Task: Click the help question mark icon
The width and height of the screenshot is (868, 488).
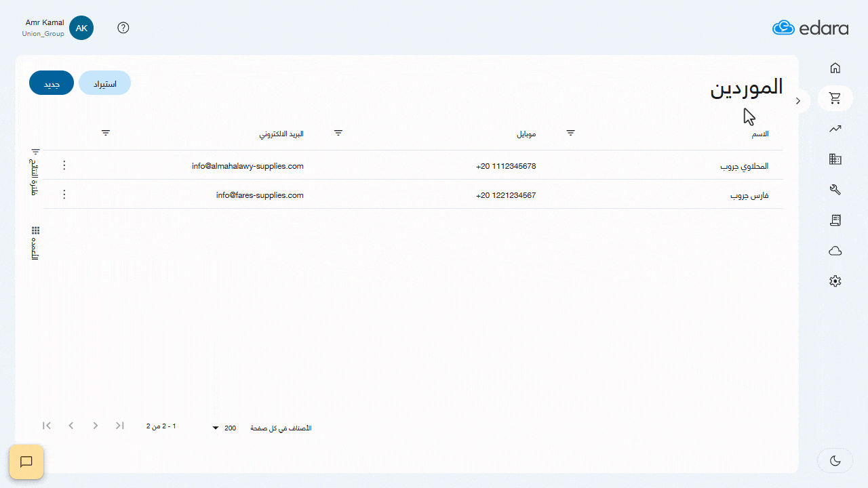Action: click(123, 28)
